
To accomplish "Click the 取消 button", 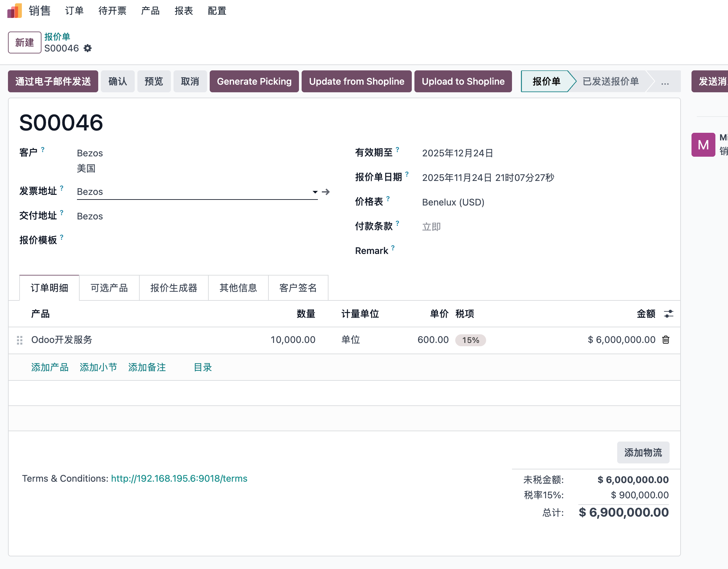I will [190, 81].
